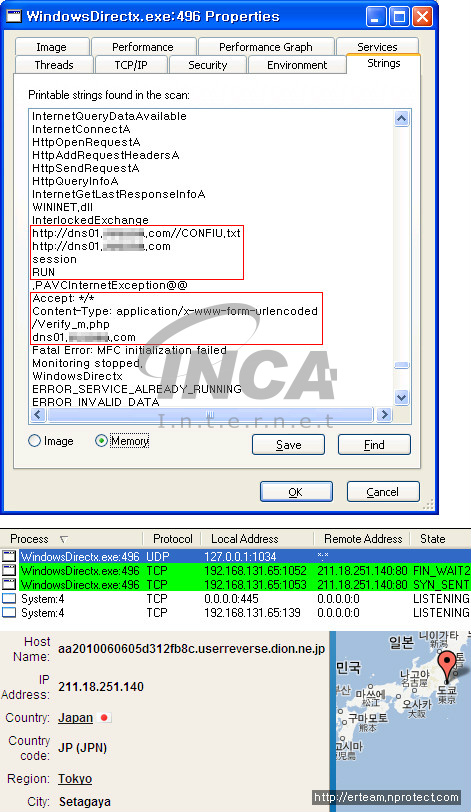Select the WindowsDirectx.exe UDP row icon
Image resolution: width=471 pixels, height=812 pixels.
9,557
